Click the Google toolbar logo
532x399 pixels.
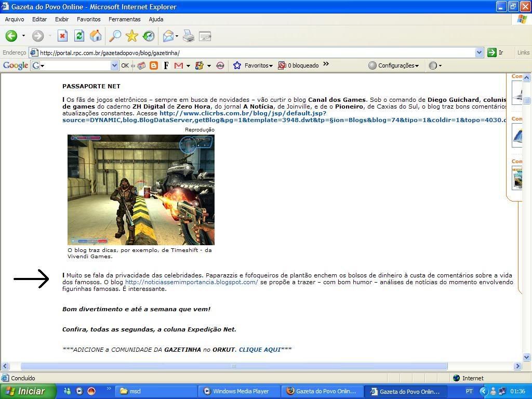pos(15,65)
